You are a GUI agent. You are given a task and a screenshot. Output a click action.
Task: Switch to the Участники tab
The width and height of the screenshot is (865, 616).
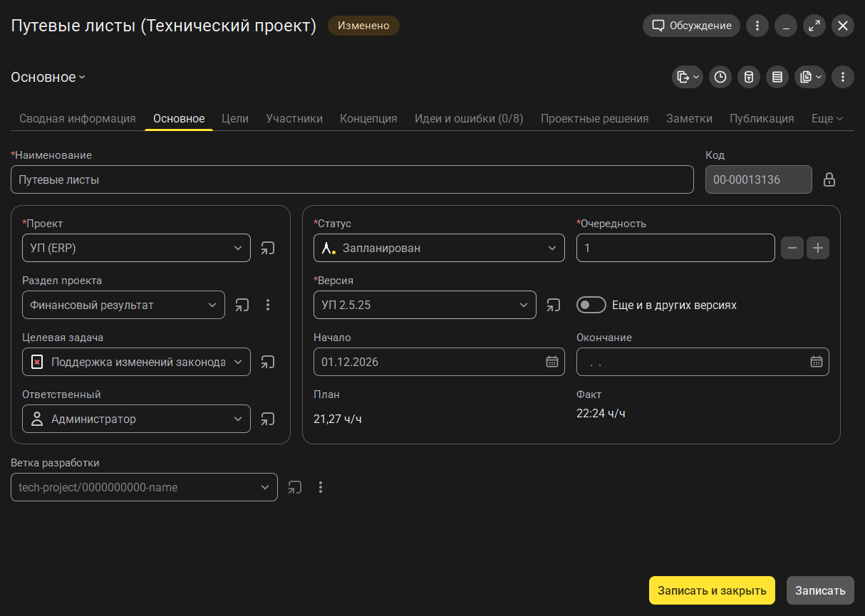pyautogui.click(x=294, y=118)
